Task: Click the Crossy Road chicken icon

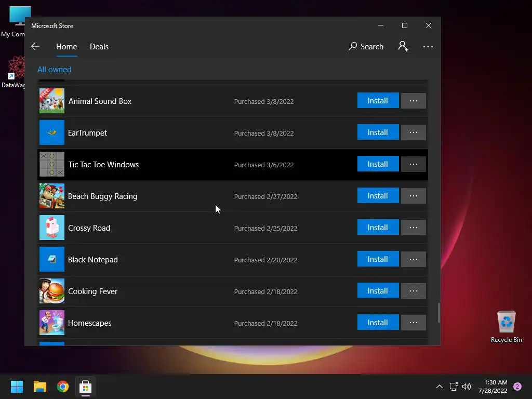Action: (52, 228)
